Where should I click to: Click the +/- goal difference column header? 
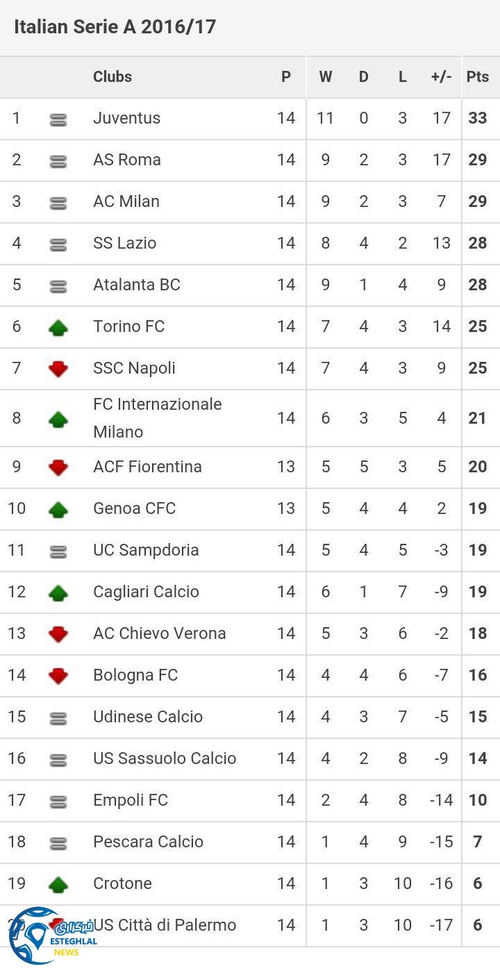[x=441, y=76]
